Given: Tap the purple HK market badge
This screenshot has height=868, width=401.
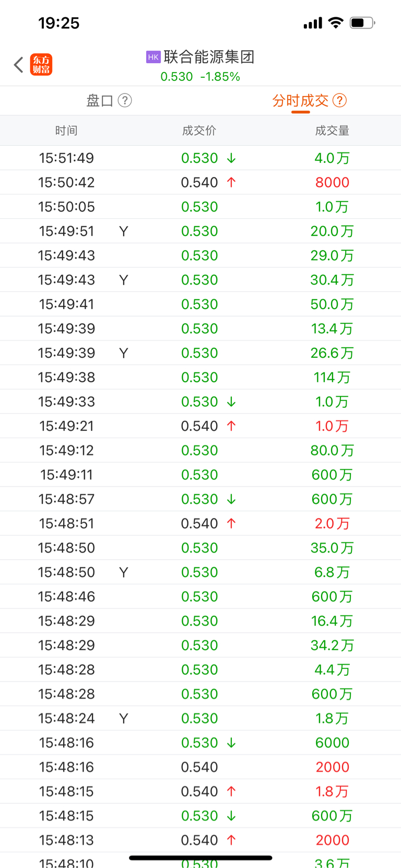Looking at the screenshot, I should coord(153,57).
